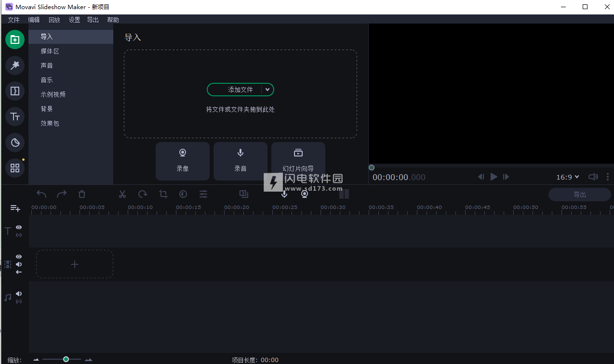The image size is (614, 364).
Task: Open the Stickers panel icon
Action: pyautogui.click(x=15, y=143)
